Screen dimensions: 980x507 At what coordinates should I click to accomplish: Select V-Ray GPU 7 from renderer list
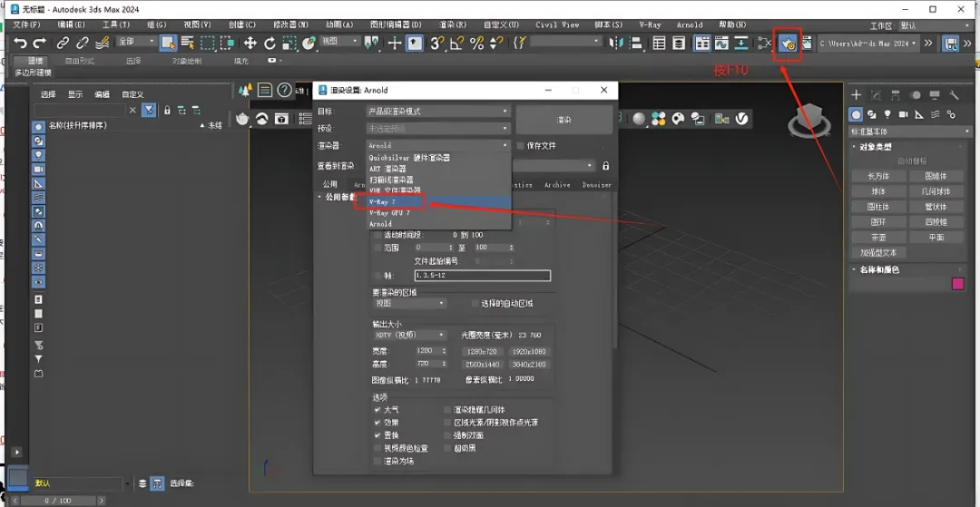(x=439, y=213)
